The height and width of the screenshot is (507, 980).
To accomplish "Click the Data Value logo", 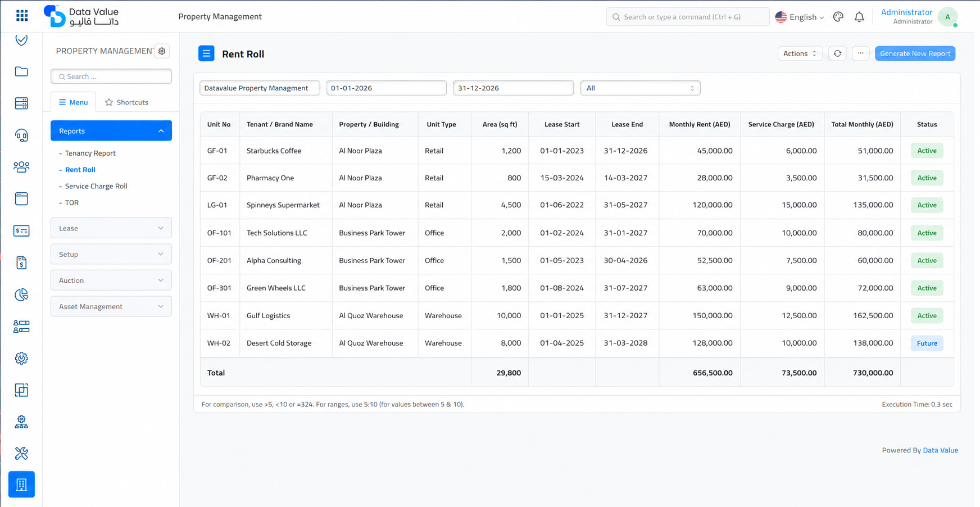I will (x=81, y=16).
